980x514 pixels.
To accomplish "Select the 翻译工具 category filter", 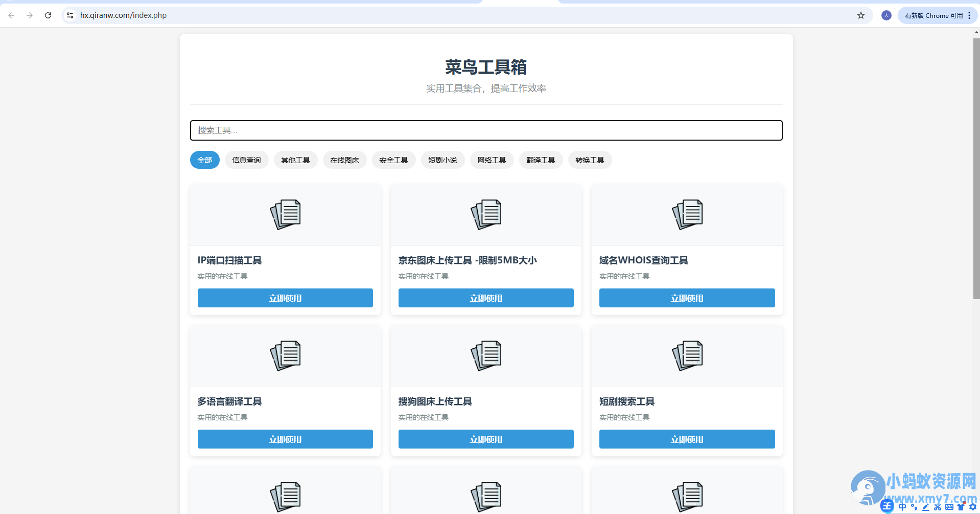I will (541, 160).
